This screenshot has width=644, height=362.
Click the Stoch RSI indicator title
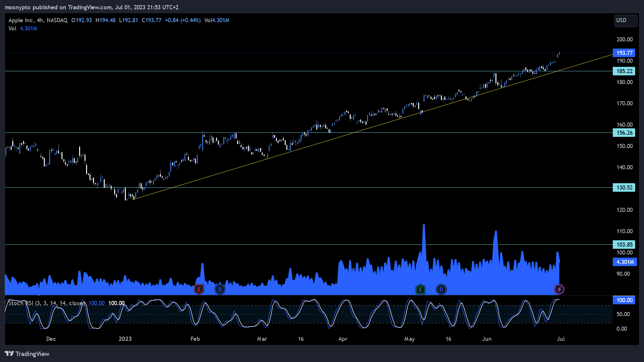click(x=46, y=303)
